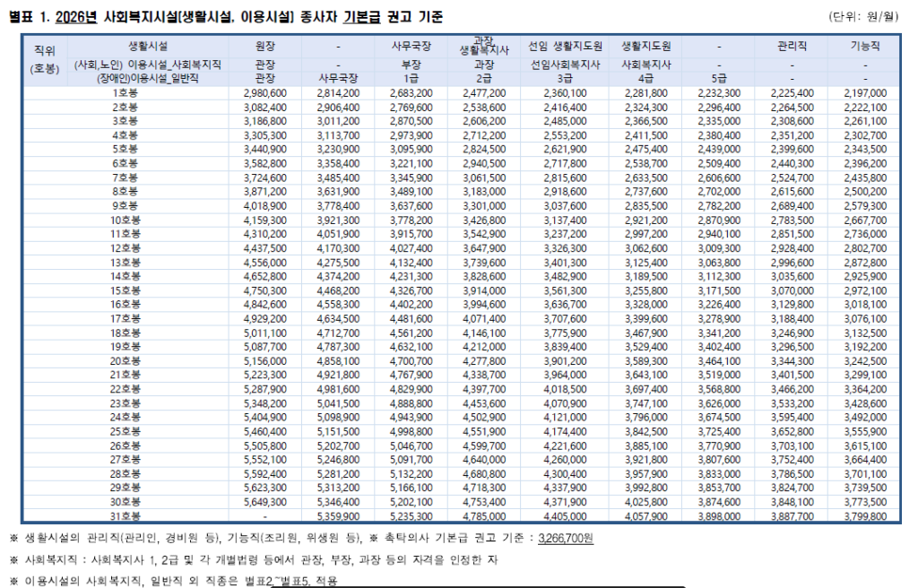The height and width of the screenshot is (588, 918).
Task: Select the '관리직' column header
Action: pyautogui.click(x=792, y=47)
